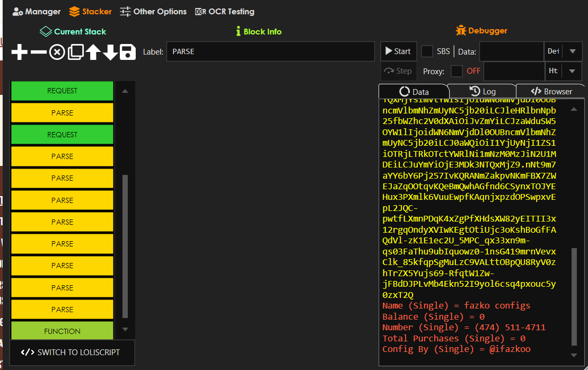This screenshot has height=370, width=588.
Task: Move the selected block down
Action: point(109,51)
